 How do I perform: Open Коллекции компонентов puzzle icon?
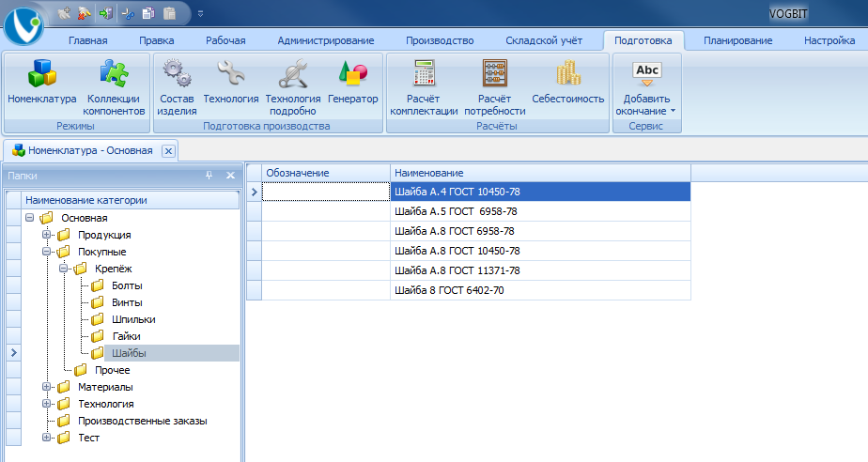click(x=114, y=73)
